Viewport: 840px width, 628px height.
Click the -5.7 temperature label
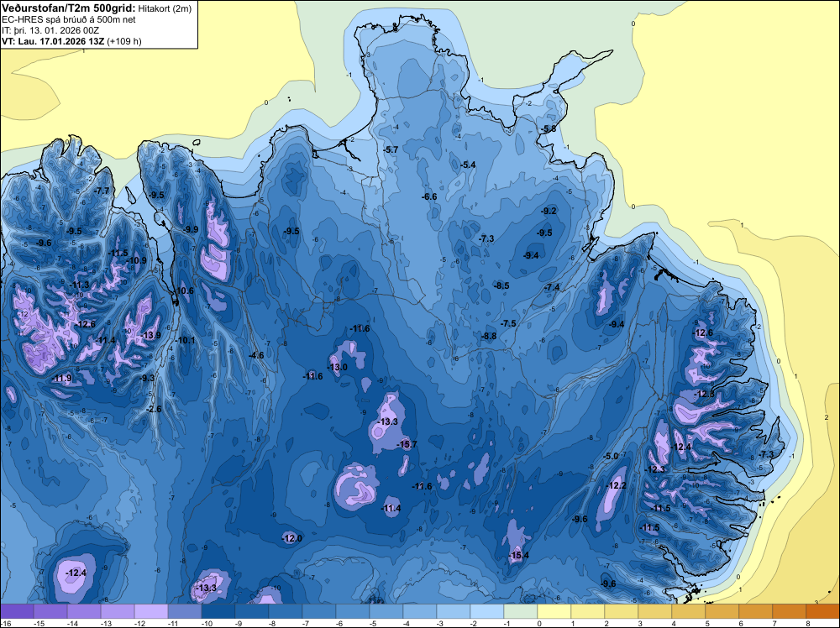click(391, 150)
